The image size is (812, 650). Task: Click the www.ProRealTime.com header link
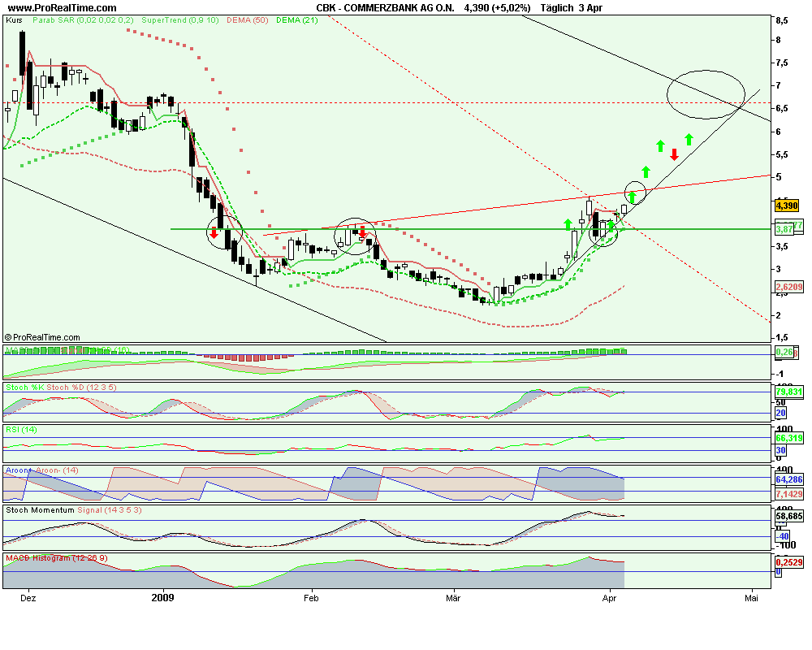pyautogui.click(x=63, y=8)
